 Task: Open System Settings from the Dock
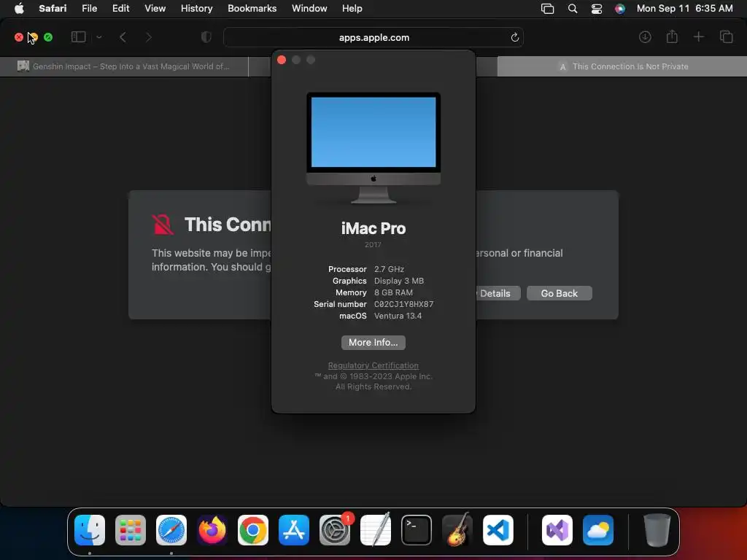[x=335, y=530]
